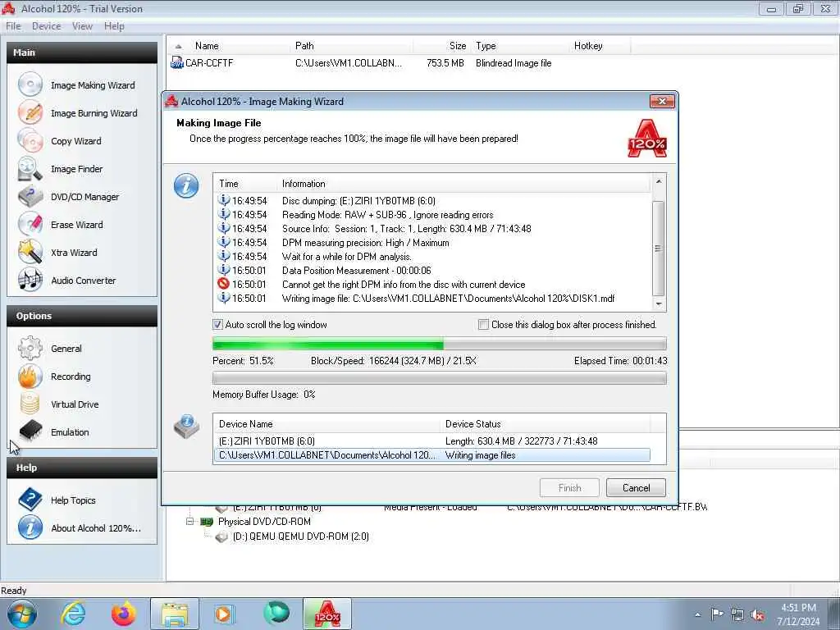Click the red error icon in log
Image resolution: width=840 pixels, height=630 pixels.
[223, 284]
